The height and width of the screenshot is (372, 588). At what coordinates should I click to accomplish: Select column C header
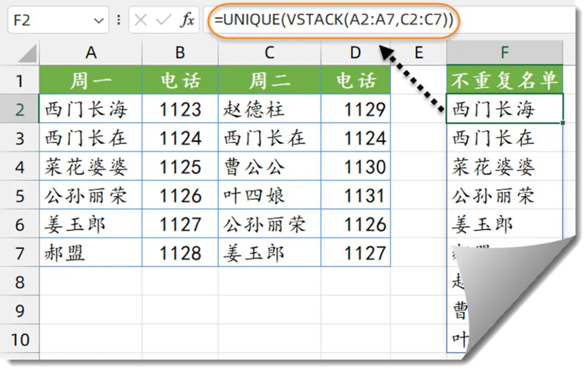(269, 53)
